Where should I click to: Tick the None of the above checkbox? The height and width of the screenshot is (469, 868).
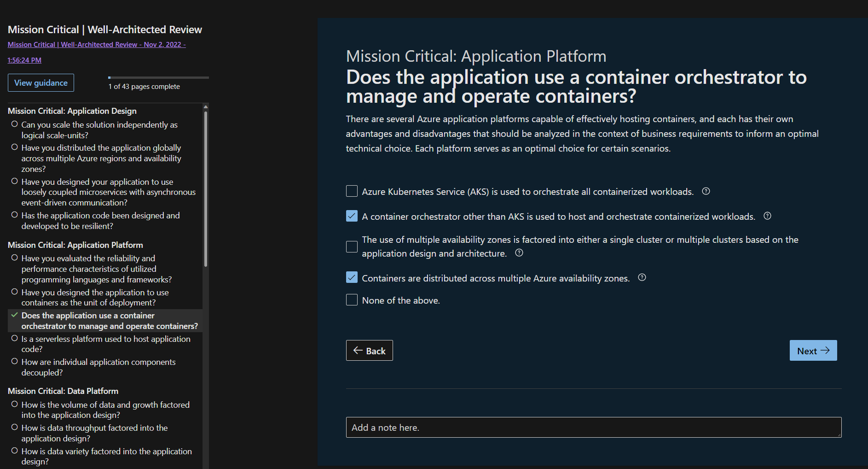click(352, 300)
